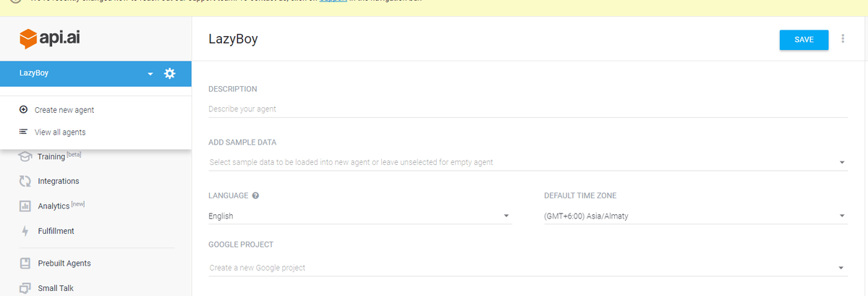868x296 pixels.
Task: Select View all agents
Action: coord(59,132)
